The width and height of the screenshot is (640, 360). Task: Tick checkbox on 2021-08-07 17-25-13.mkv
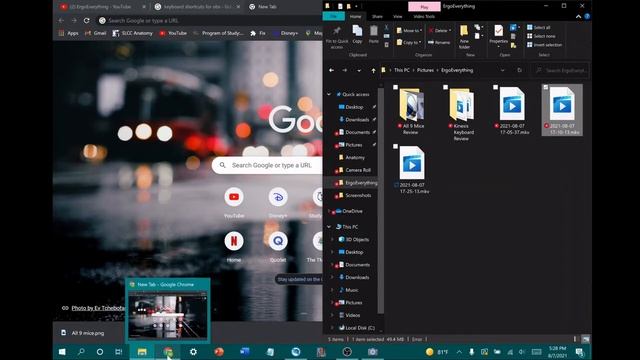pyautogui.click(x=395, y=146)
